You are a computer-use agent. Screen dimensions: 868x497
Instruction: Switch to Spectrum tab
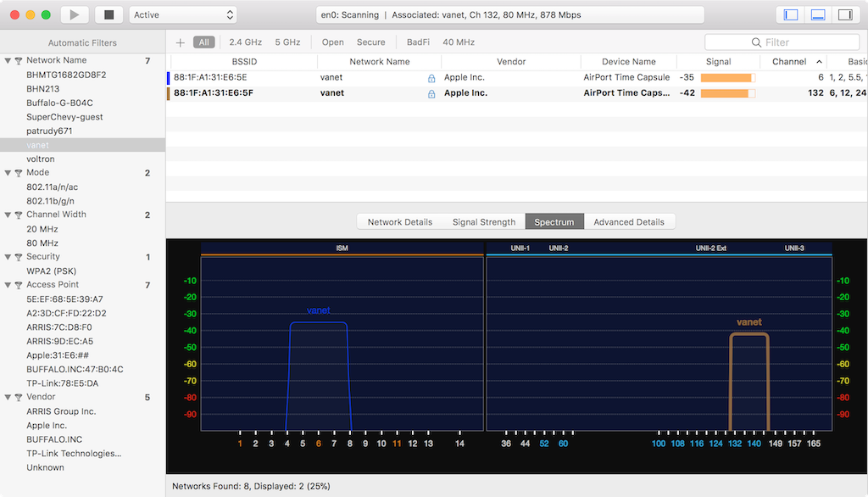point(554,221)
